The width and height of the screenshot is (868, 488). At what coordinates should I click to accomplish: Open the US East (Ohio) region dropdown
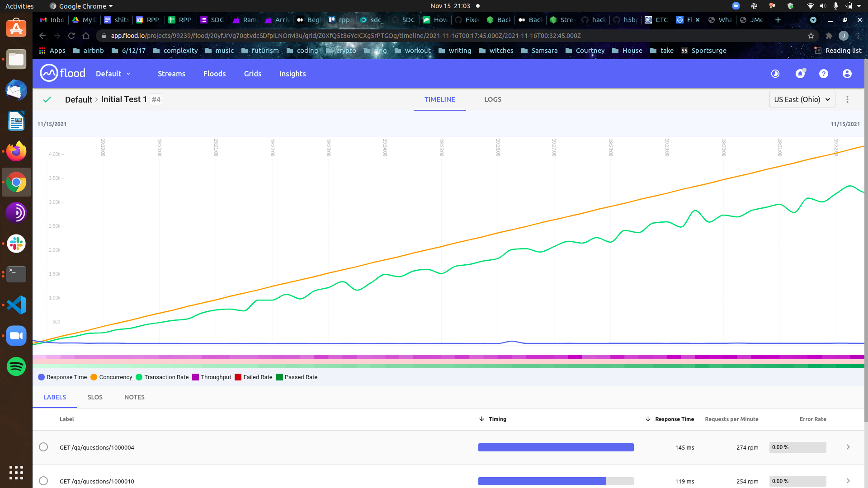pyautogui.click(x=802, y=99)
